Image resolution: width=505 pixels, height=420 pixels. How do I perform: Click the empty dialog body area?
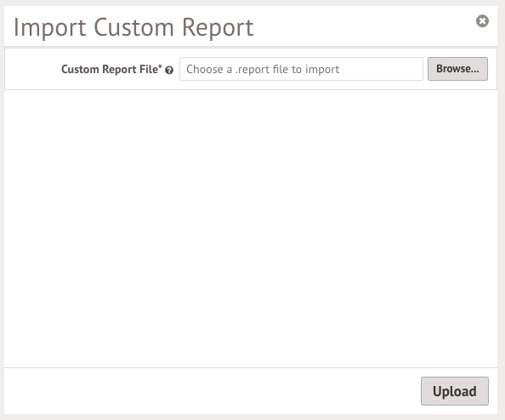[251, 229]
